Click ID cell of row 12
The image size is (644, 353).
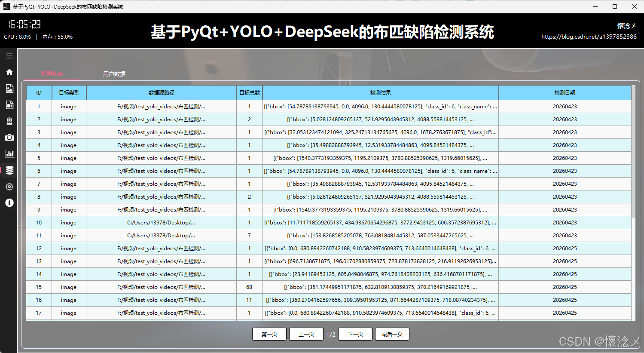coord(39,249)
